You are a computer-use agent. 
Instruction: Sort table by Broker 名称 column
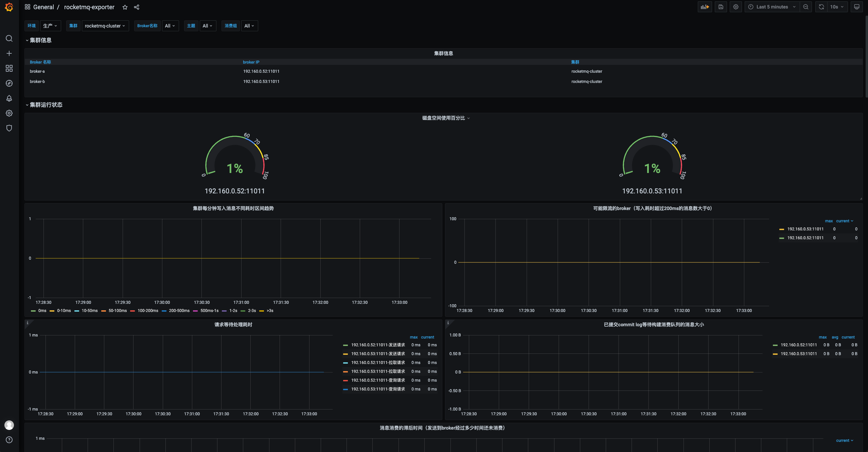click(x=40, y=62)
